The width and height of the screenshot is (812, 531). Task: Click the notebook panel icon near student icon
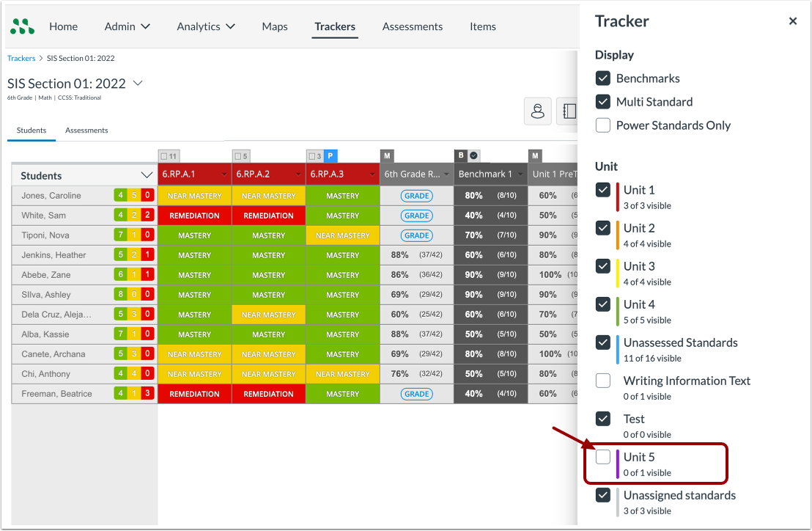tap(568, 111)
